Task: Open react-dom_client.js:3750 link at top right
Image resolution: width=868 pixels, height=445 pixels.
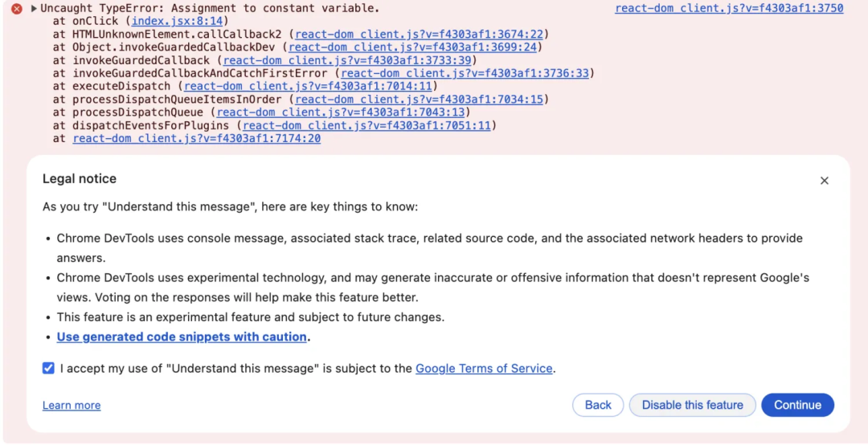Action: (x=729, y=8)
